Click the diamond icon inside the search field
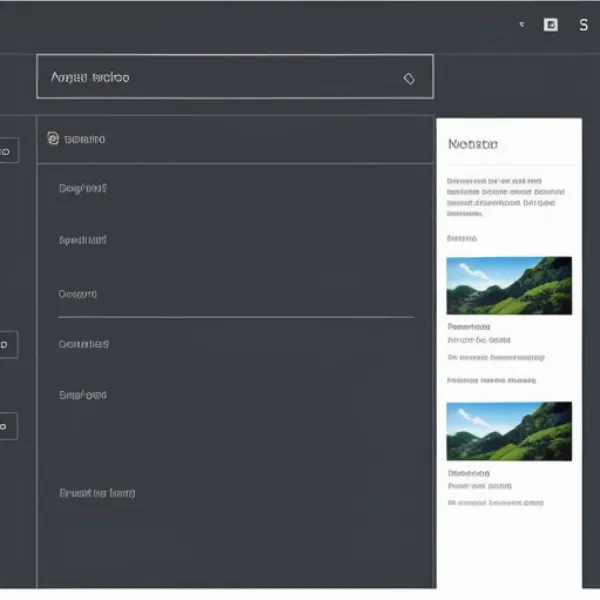Viewport: 600px width, 600px height. click(x=409, y=79)
